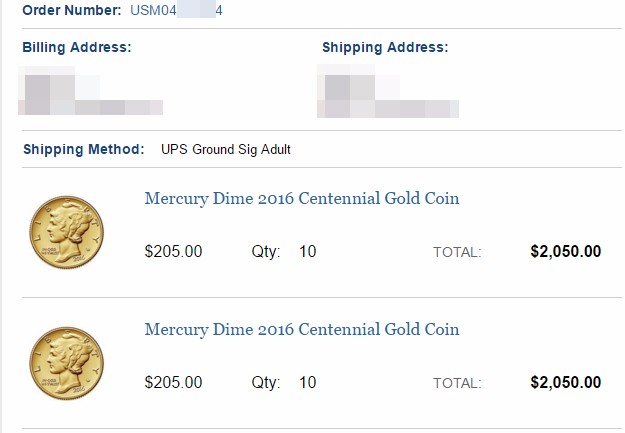Image resolution: width=625 pixels, height=433 pixels.
Task: Click the second item's $205.00 price
Action: pyautogui.click(x=173, y=383)
